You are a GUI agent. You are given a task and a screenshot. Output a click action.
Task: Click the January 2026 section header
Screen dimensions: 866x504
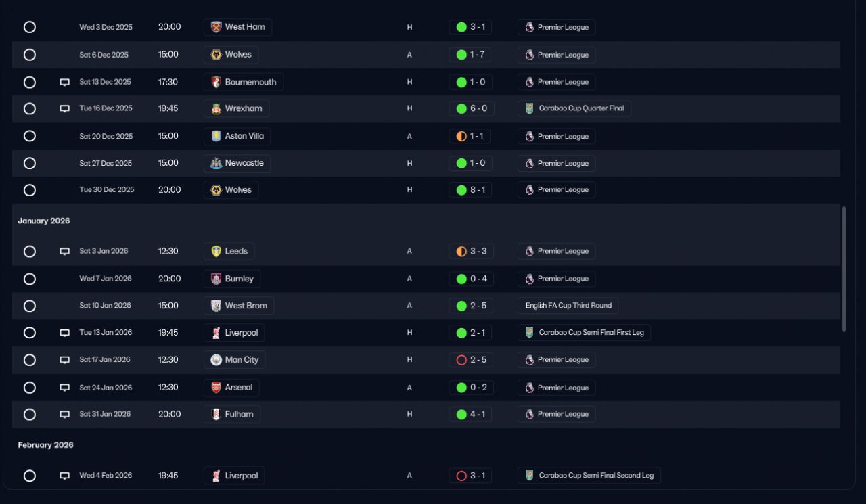pos(44,221)
